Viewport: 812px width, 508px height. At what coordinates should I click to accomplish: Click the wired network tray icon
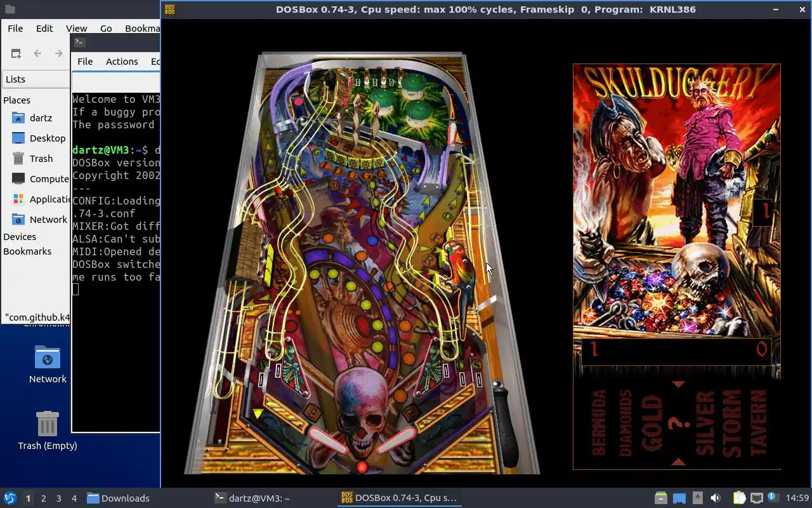(756, 498)
